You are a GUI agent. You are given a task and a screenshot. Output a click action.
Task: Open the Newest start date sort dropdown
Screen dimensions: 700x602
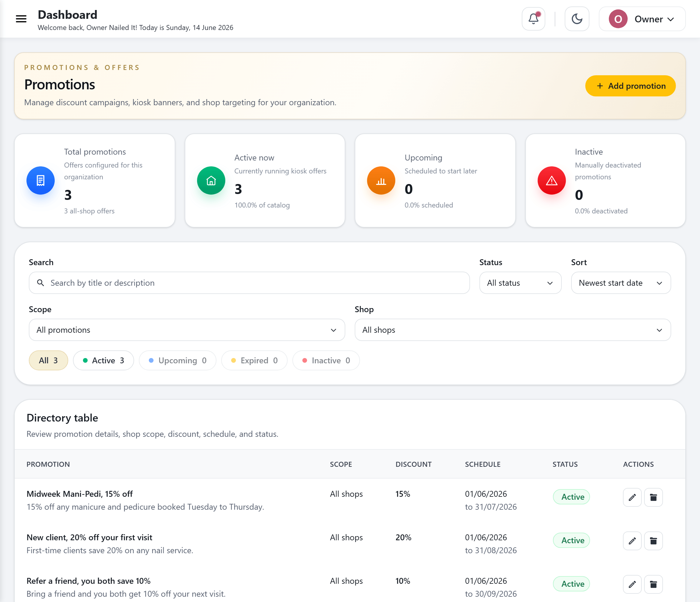[621, 282]
